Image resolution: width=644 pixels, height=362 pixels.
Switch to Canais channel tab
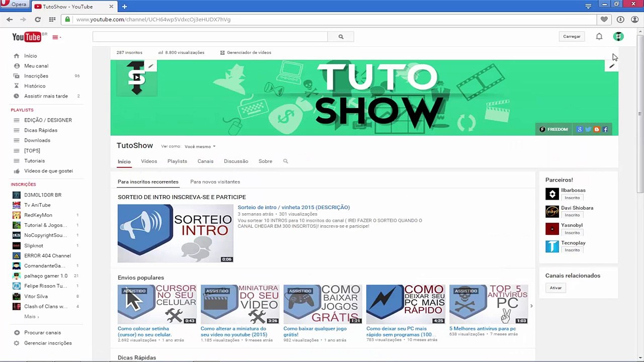coord(205,161)
